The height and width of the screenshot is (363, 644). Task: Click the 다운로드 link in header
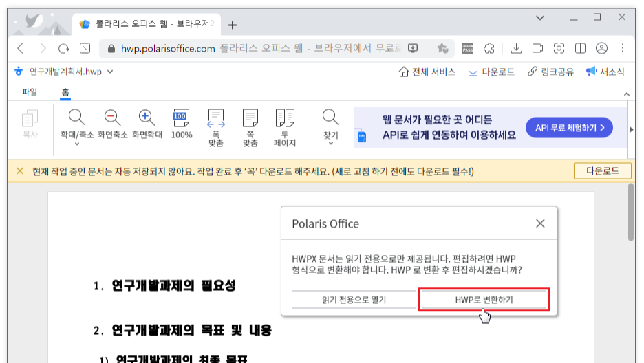click(x=492, y=71)
